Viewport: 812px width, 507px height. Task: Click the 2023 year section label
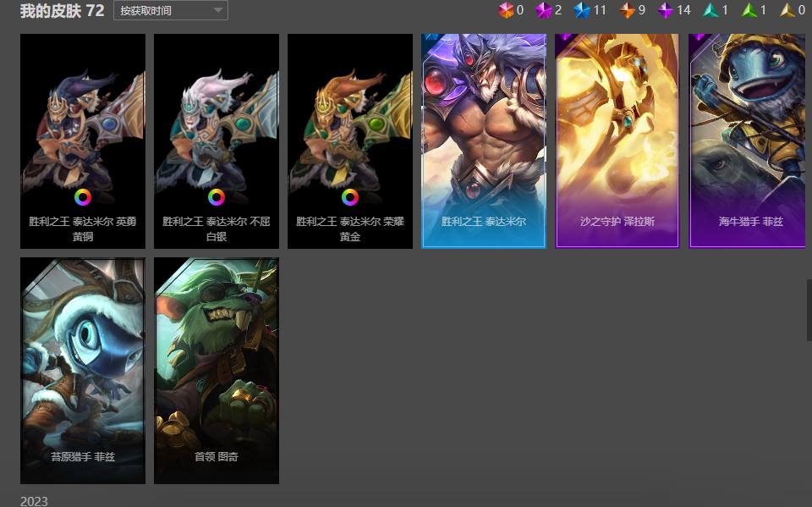[34, 501]
